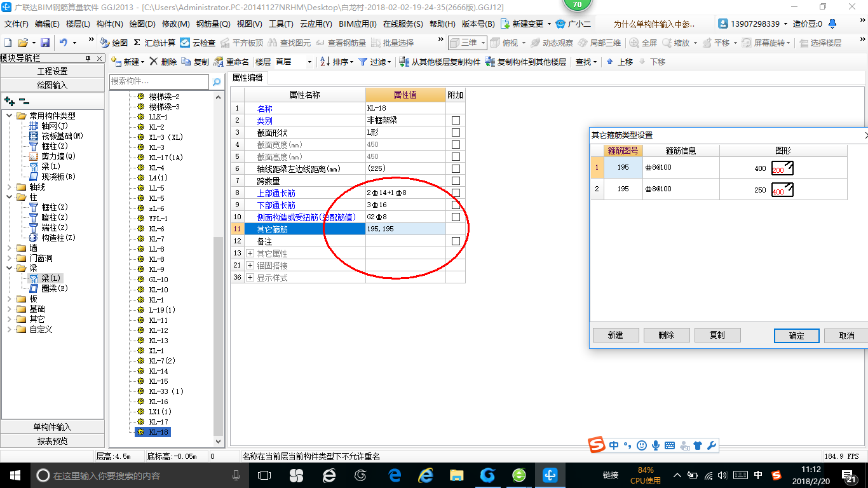
Task: Toggle 附加 checkbox for 截面高度 row
Action: 456,156
